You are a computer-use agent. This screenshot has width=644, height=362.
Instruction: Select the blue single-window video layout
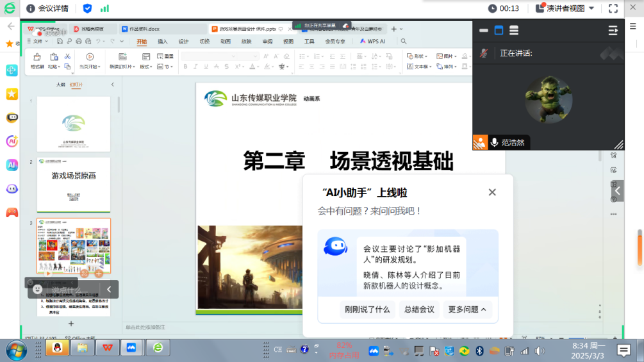[x=499, y=30]
